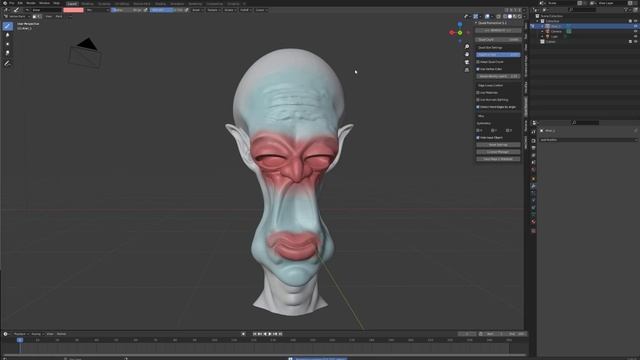Image resolution: width=640 pixels, height=360 pixels.
Task: Click the Blender logo menu icon
Action: pyautogui.click(x=4, y=3)
